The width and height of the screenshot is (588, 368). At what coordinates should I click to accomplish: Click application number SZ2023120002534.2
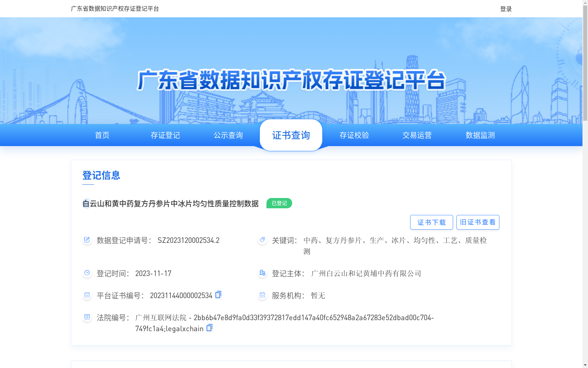[189, 240]
